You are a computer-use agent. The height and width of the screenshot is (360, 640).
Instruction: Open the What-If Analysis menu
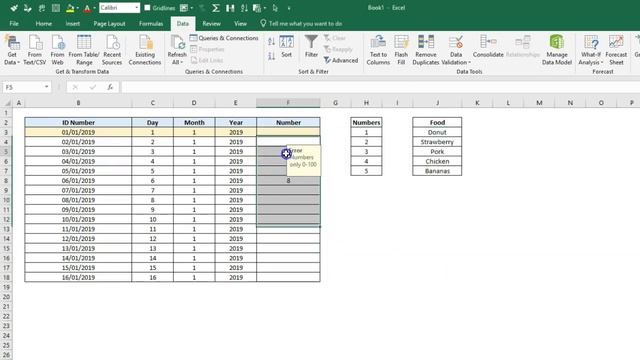pos(591,50)
